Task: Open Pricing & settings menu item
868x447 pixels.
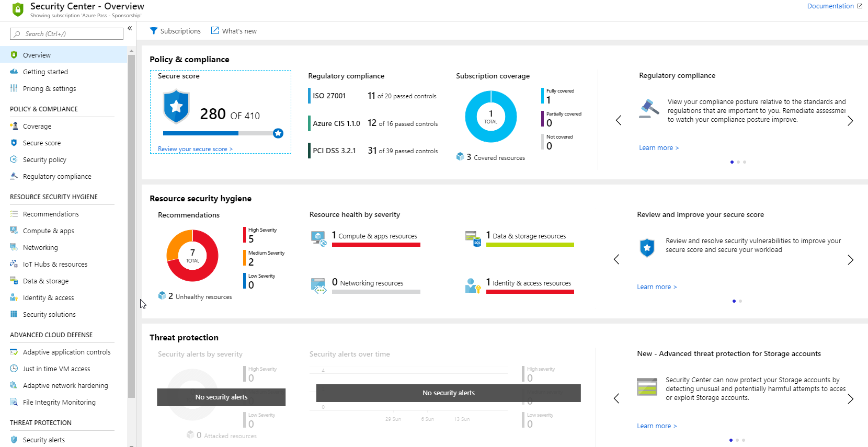Action: pos(49,88)
